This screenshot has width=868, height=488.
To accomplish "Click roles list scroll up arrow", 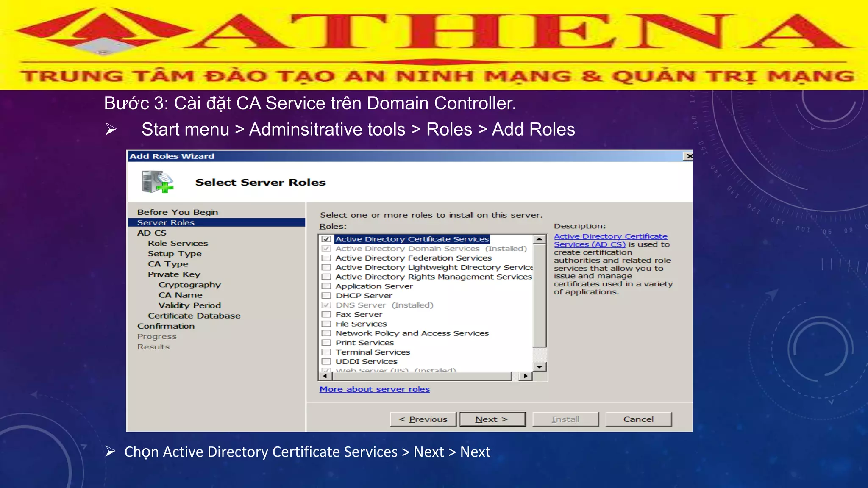I will pos(539,239).
